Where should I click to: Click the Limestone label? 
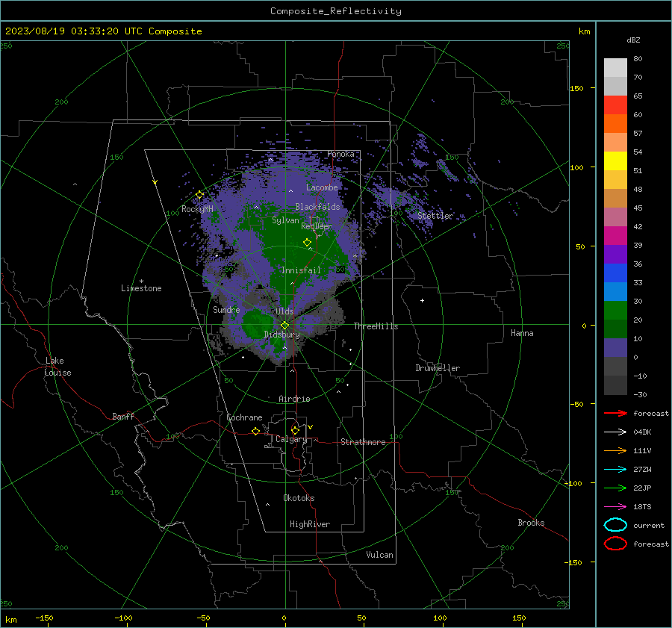coord(141,288)
